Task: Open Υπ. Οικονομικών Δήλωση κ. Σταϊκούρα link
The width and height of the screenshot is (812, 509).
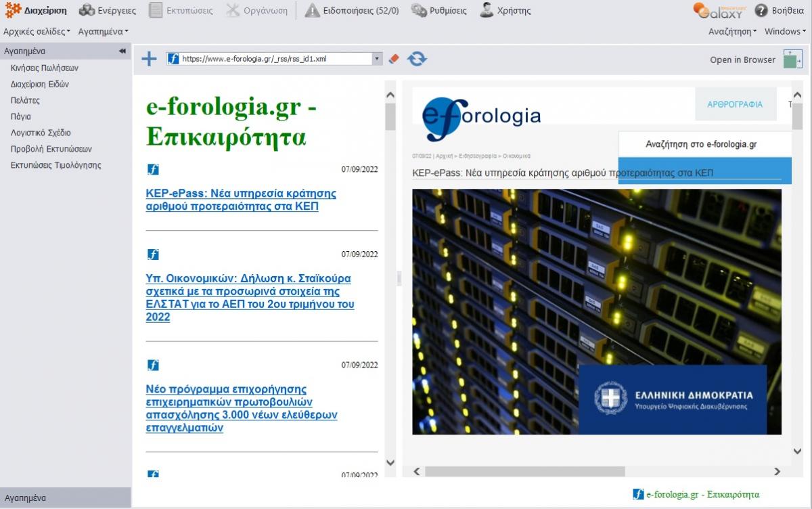Action: 250,297
